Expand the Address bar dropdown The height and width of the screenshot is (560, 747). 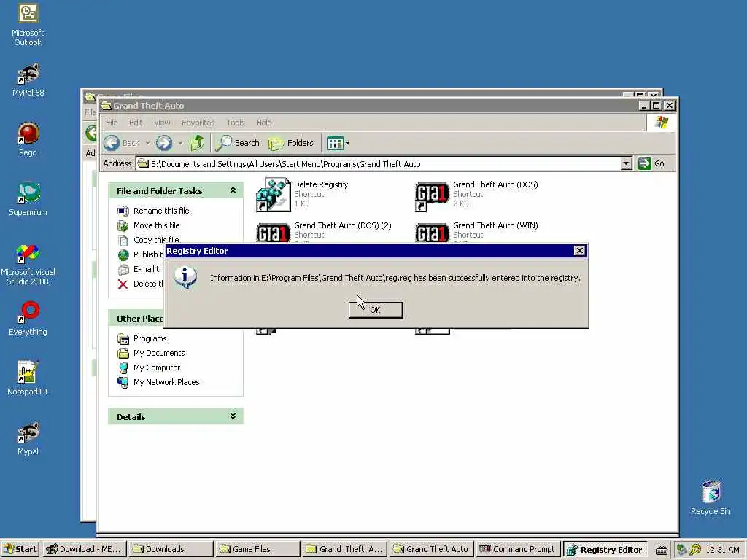pyautogui.click(x=627, y=164)
